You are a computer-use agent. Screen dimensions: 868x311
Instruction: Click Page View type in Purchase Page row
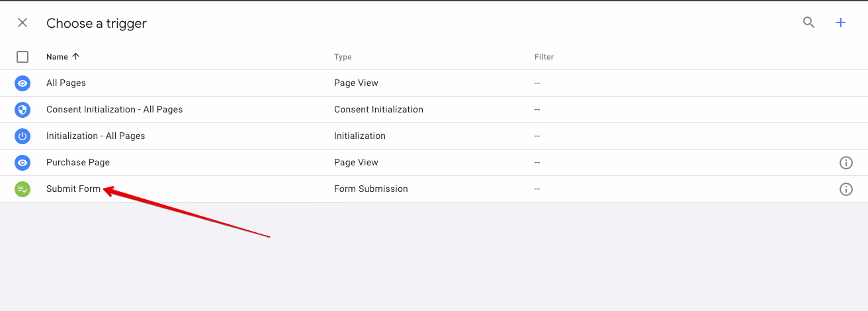click(x=356, y=162)
